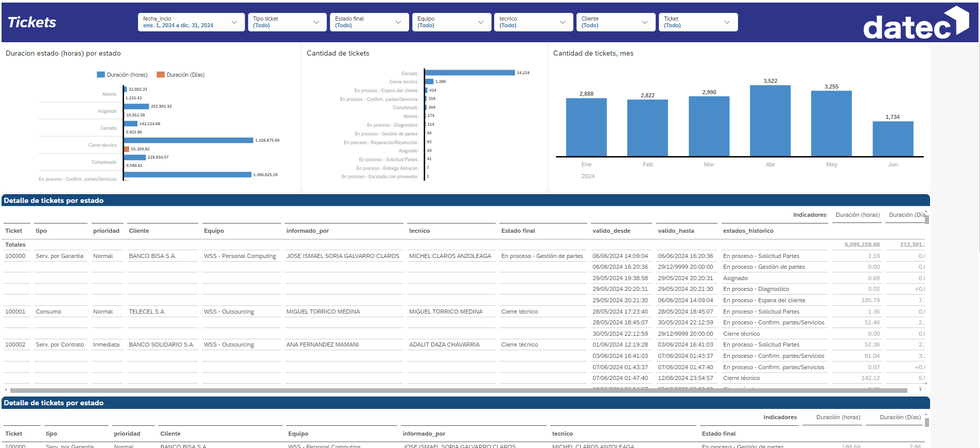Click the horizontal scrollbar of first table
980x448 pixels.
(x=459, y=390)
